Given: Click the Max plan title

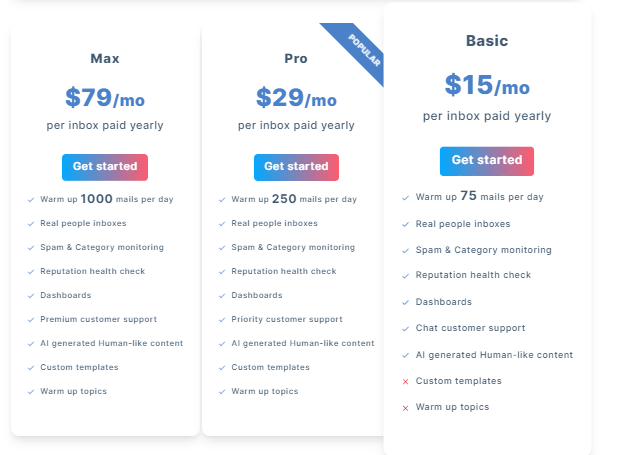Looking at the screenshot, I should [105, 59].
